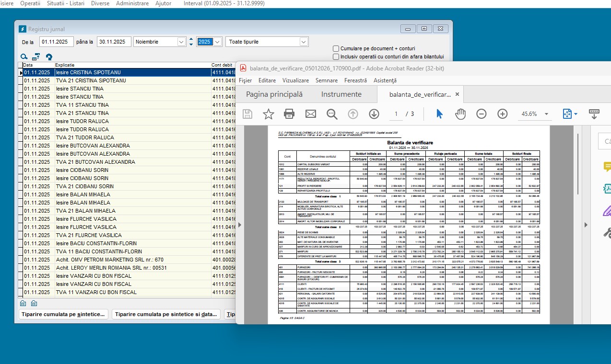
Task: Click Tiparire cumulata pe sintetice button
Action: pyautogui.click(x=63, y=314)
